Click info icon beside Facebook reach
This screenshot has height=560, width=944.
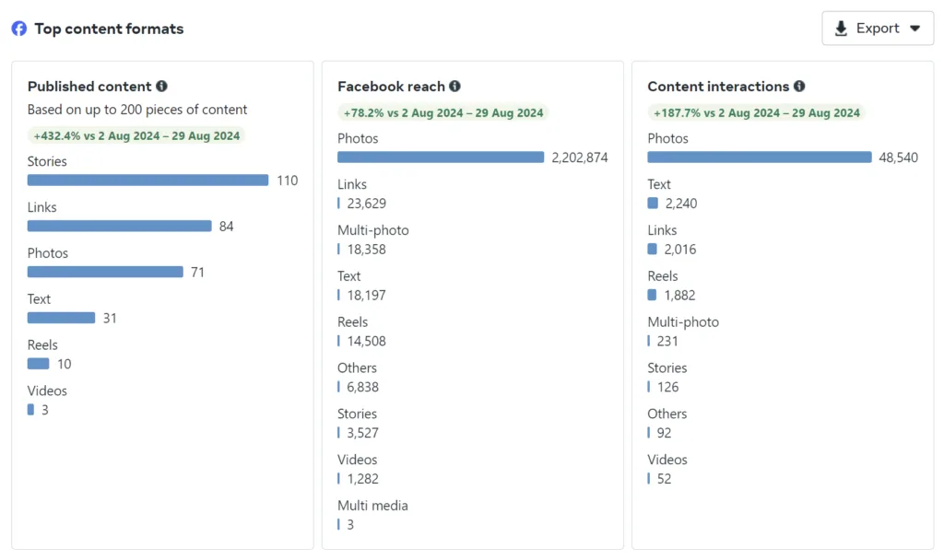[454, 87]
